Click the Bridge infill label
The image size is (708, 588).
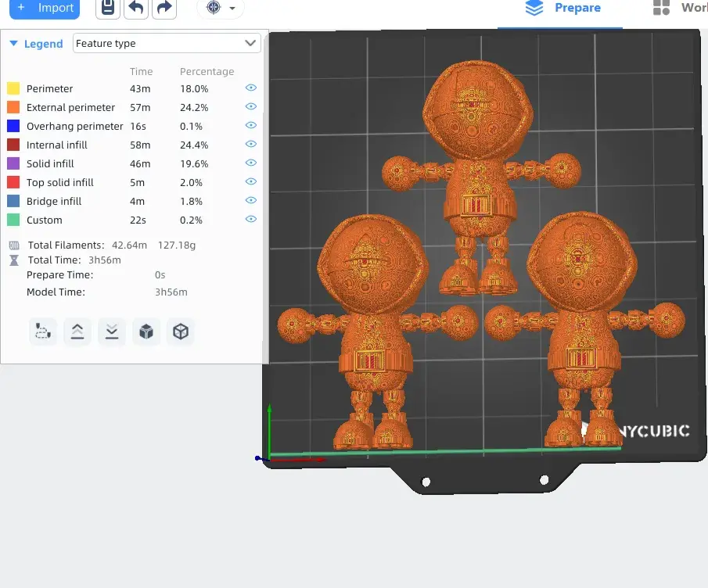54,201
